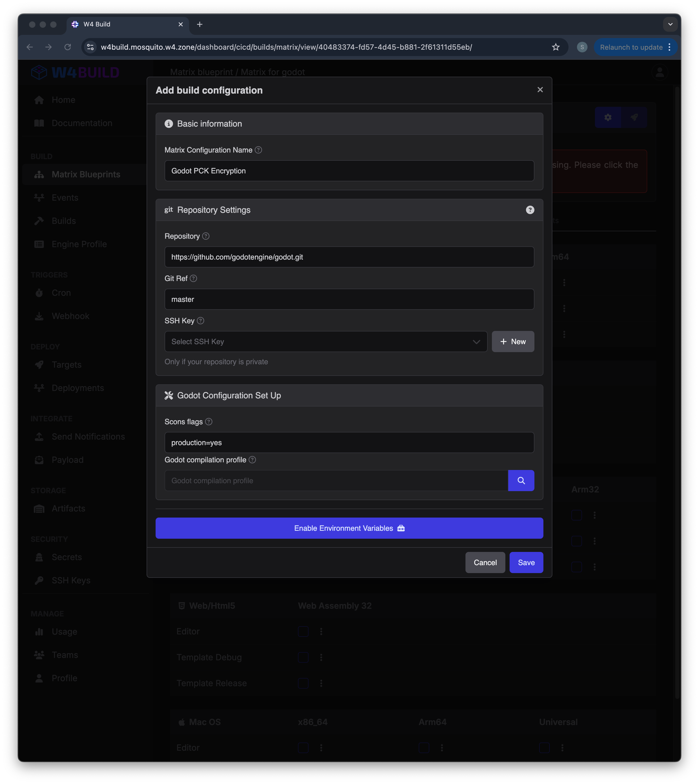
Task: Click the Profile sidebar icon
Action: tap(39, 678)
